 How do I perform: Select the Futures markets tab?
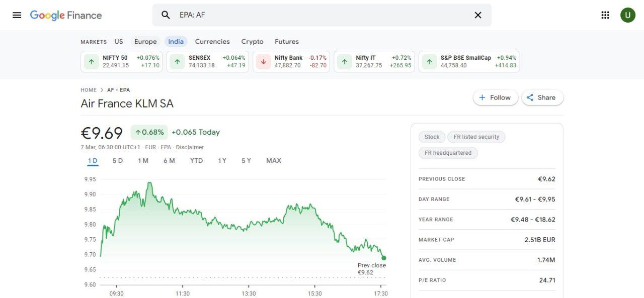point(287,42)
